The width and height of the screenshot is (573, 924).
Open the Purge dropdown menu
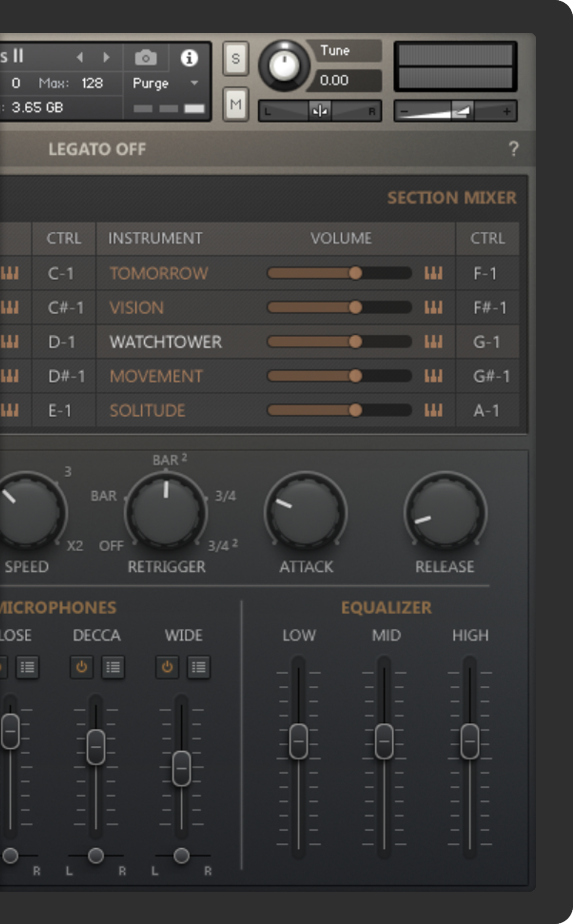pyautogui.click(x=166, y=83)
